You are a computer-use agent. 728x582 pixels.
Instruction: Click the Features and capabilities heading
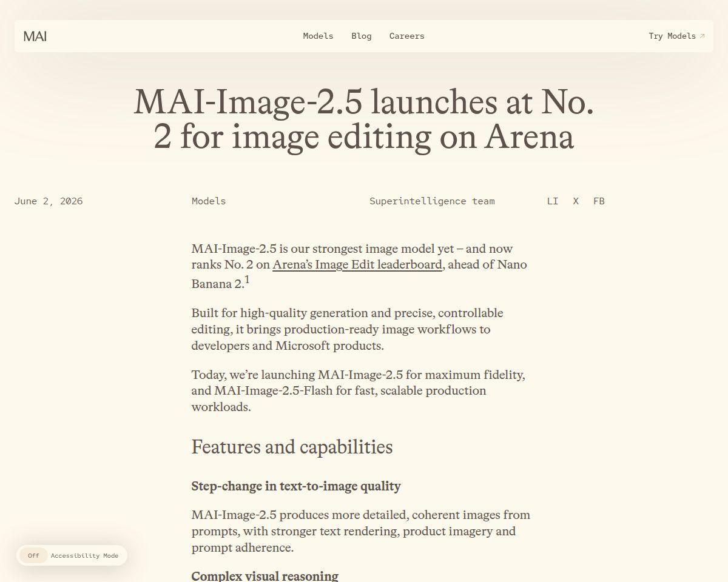[x=292, y=447]
